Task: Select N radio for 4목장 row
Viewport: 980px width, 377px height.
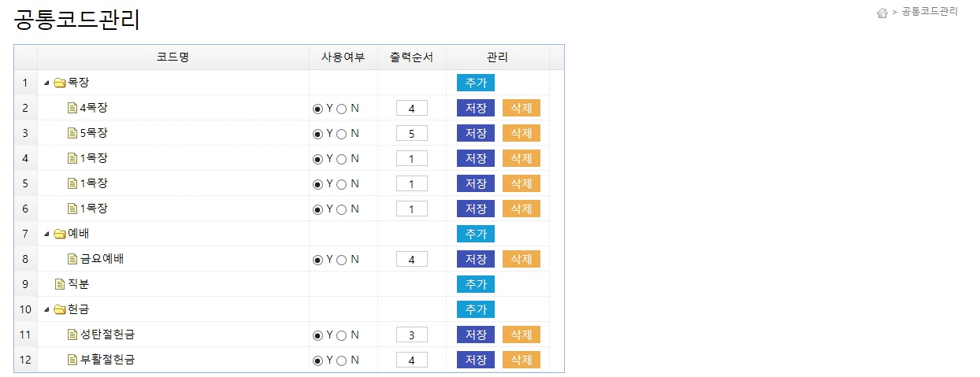Action: coord(341,109)
